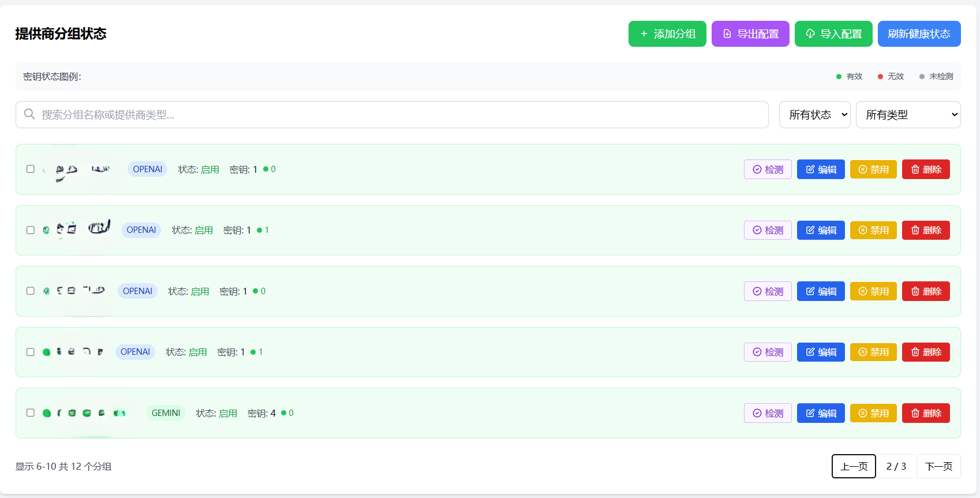
Task: Tick the checkbox of the first OPENAI group
Action: pyautogui.click(x=31, y=169)
